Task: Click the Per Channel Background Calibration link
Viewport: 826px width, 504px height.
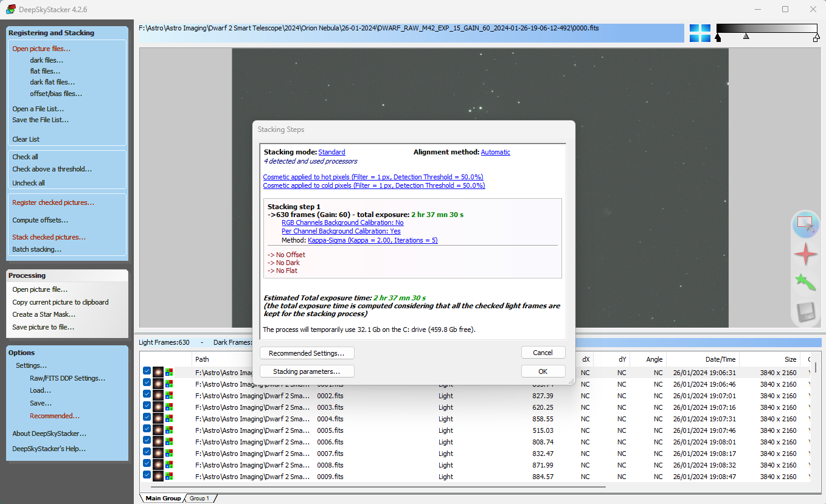Action: (x=341, y=231)
